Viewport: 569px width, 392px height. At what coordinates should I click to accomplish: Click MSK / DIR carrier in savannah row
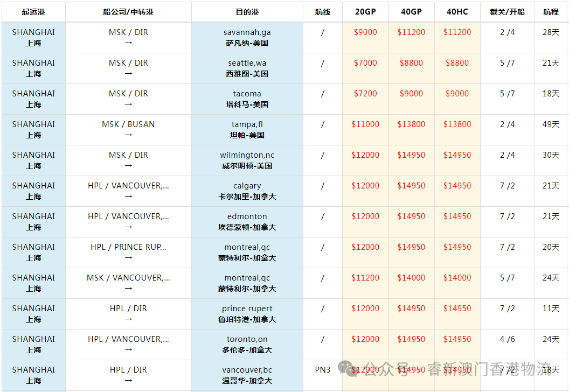coord(128,38)
